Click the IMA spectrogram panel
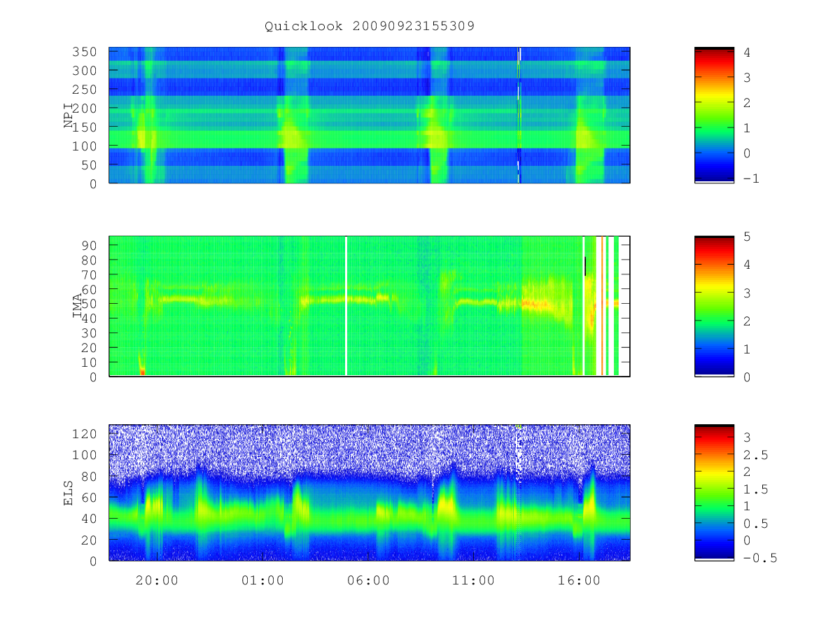 (370, 306)
